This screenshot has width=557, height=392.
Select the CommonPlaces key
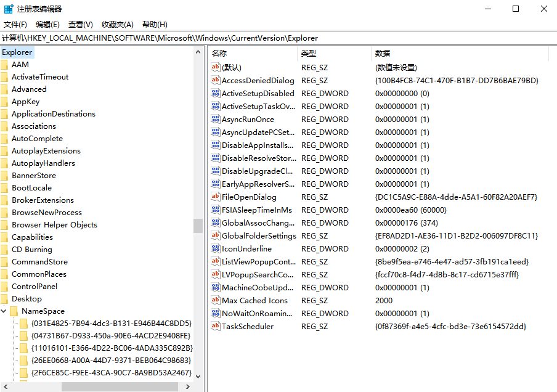(x=39, y=274)
